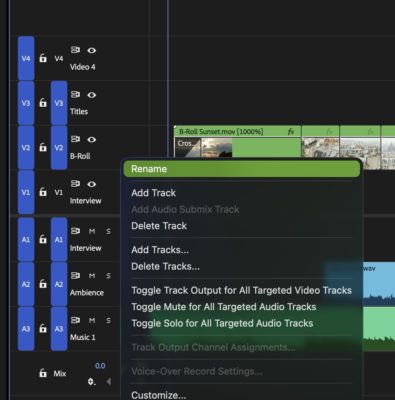Toggle Solo for All Targeted Audio Tracks
The width and height of the screenshot is (395, 400).
click(x=242, y=323)
